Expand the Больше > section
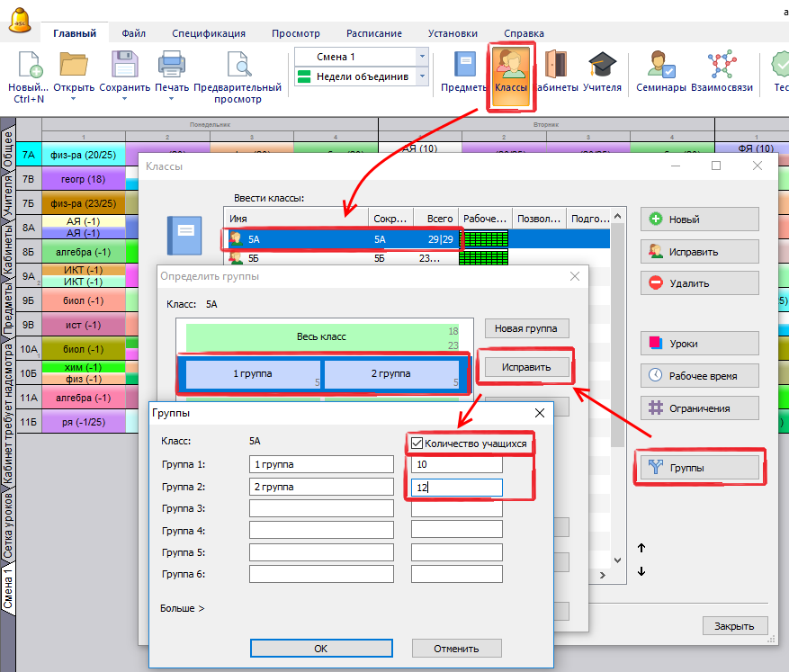Image resolution: width=789 pixels, height=672 pixels. coord(182,608)
